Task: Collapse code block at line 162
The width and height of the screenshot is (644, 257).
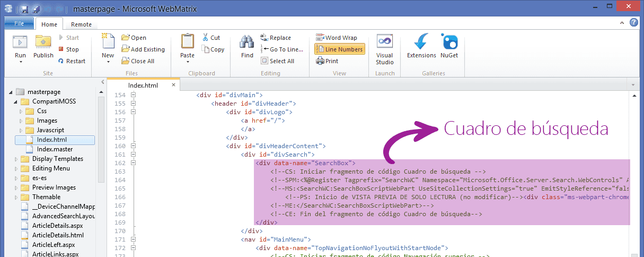Action: pyautogui.click(x=134, y=163)
